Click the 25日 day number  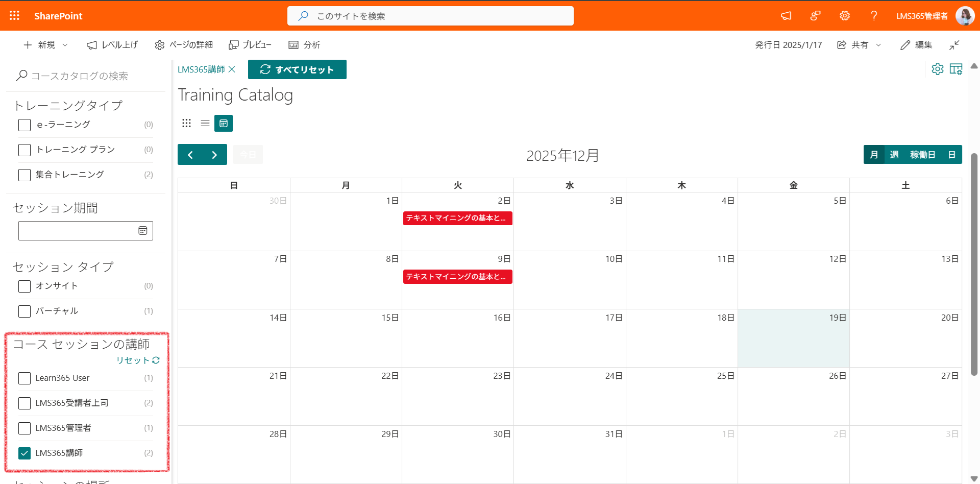click(726, 376)
